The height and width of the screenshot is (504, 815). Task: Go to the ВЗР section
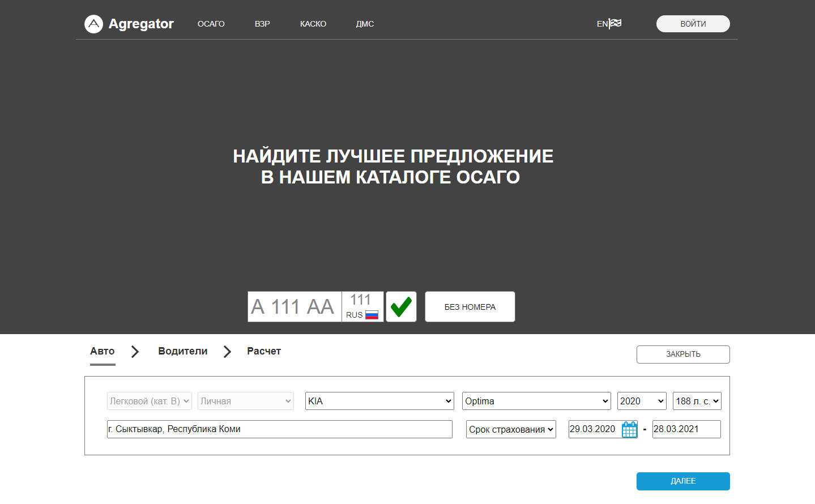262,24
